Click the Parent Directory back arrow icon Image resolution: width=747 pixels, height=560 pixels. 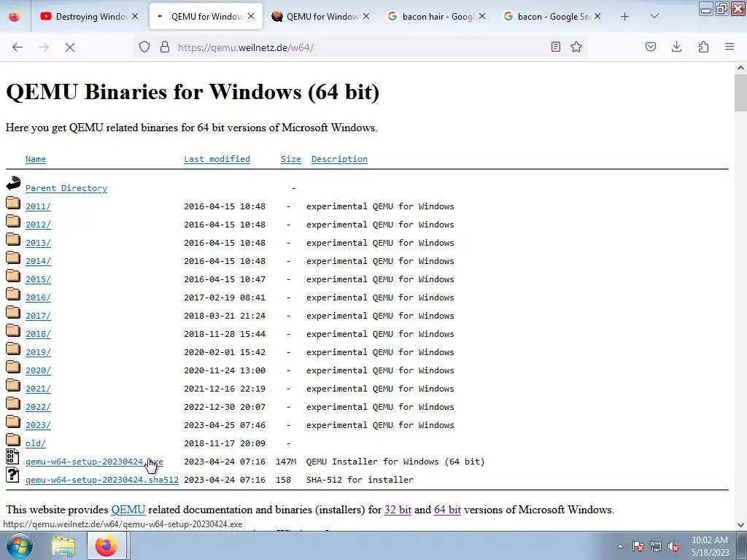coord(13,182)
